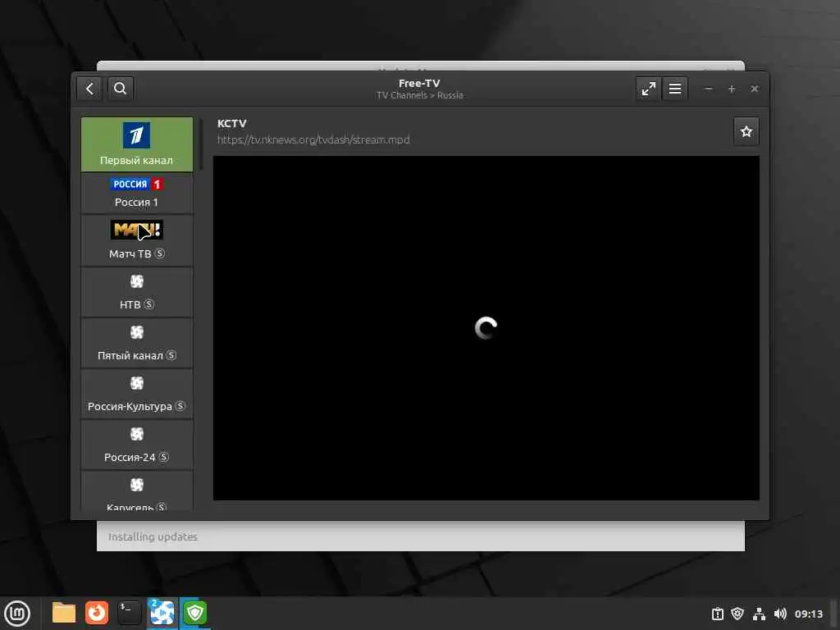Open the volume control tray icon

click(780, 614)
